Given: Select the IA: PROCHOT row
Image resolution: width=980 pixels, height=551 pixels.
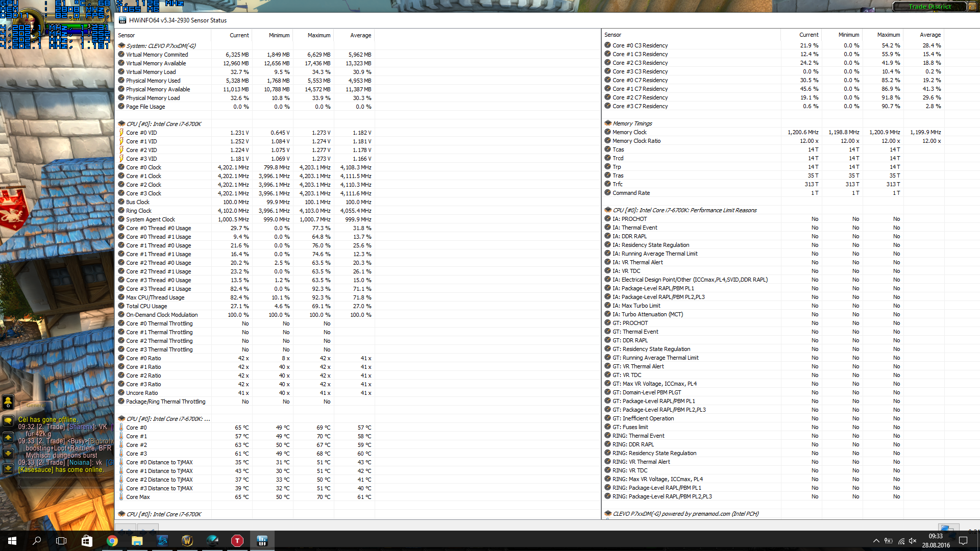Looking at the screenshot, I should [774, 219].
